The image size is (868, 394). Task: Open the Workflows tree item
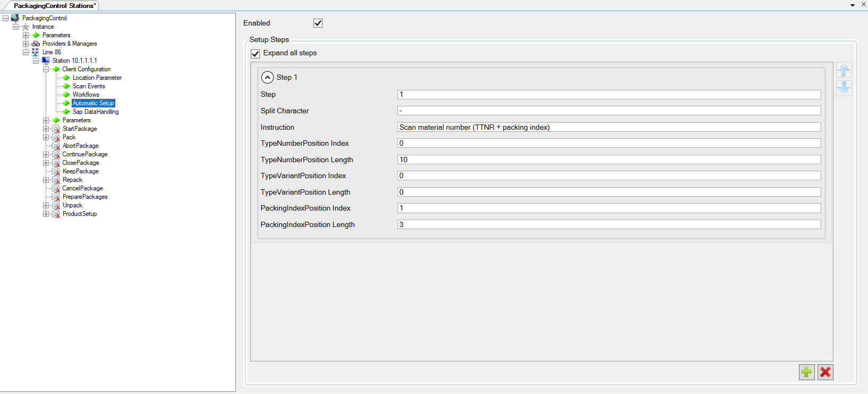[x=86, y=95]
